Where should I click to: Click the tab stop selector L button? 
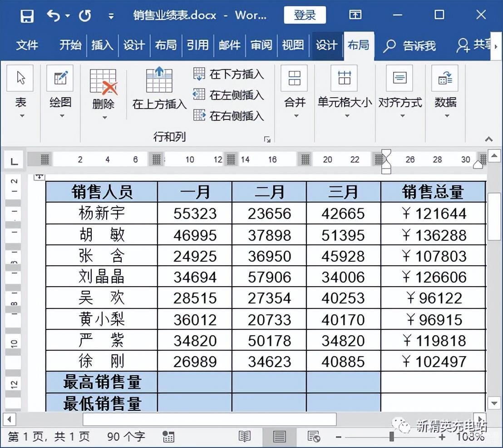14,159
